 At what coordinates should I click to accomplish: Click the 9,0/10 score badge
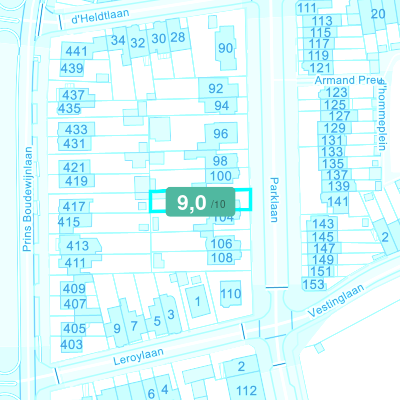tap(201, 202)
